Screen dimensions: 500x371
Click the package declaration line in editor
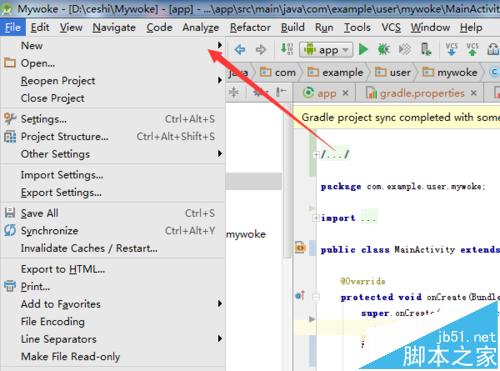[403, 186]
